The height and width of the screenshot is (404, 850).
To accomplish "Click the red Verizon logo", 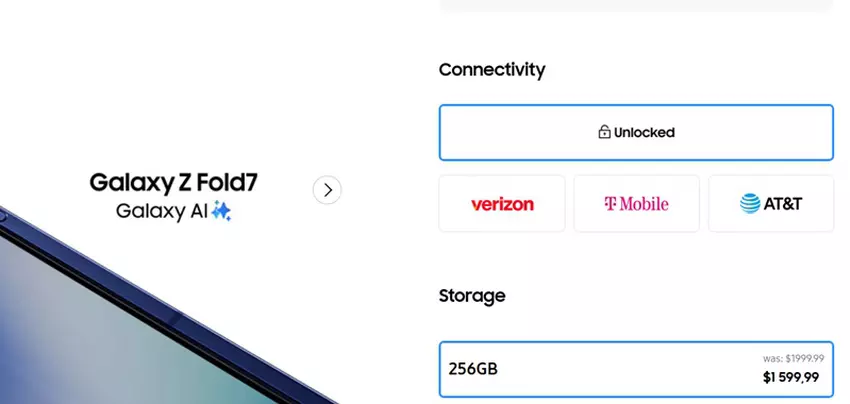I will click(502, 204).
